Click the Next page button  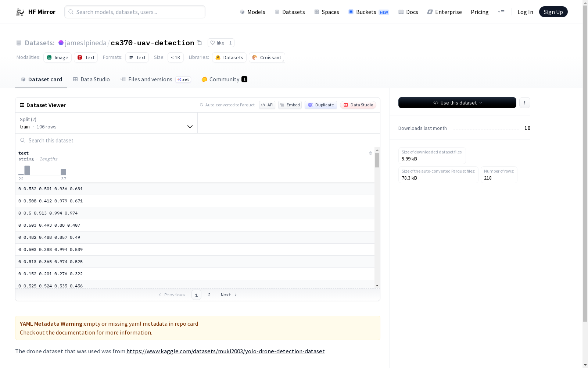229,295
